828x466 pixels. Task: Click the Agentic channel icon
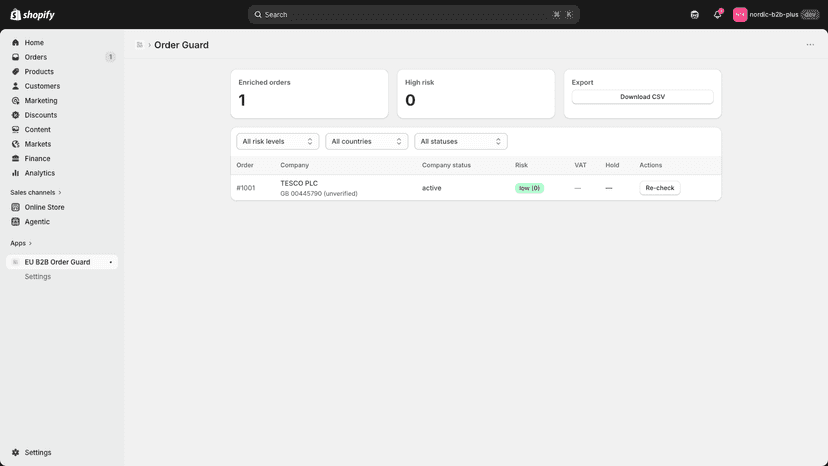tap(15, 222)
